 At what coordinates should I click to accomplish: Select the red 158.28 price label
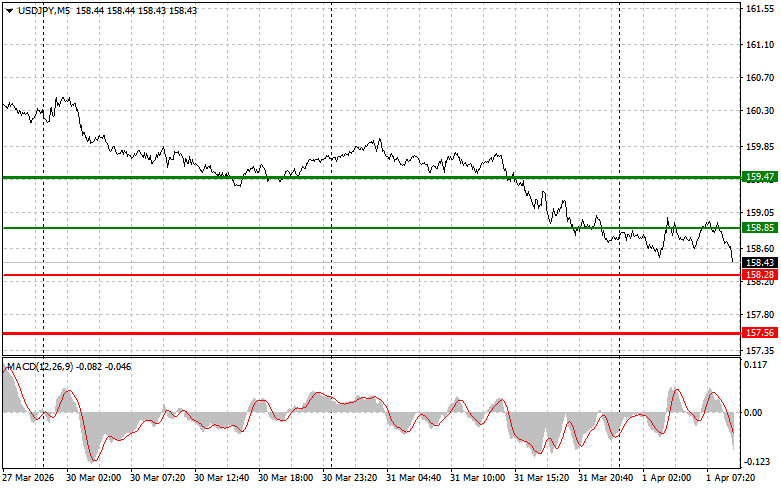click(760, 275)
